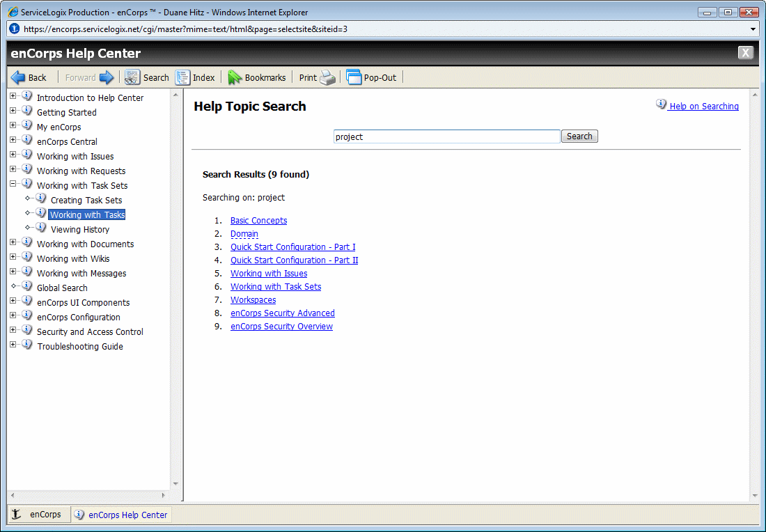Expand the Working with Messages node
The width and height of the screenshot is (766, 532).
13,272
